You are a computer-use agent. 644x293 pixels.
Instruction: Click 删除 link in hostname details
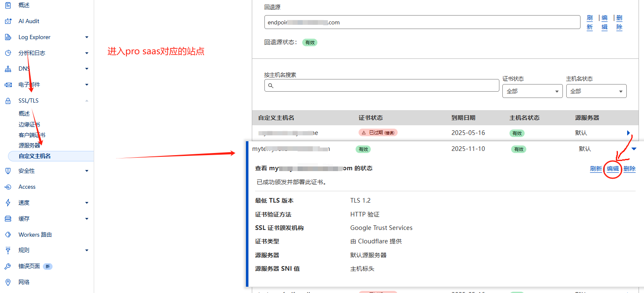click(629, 169)
